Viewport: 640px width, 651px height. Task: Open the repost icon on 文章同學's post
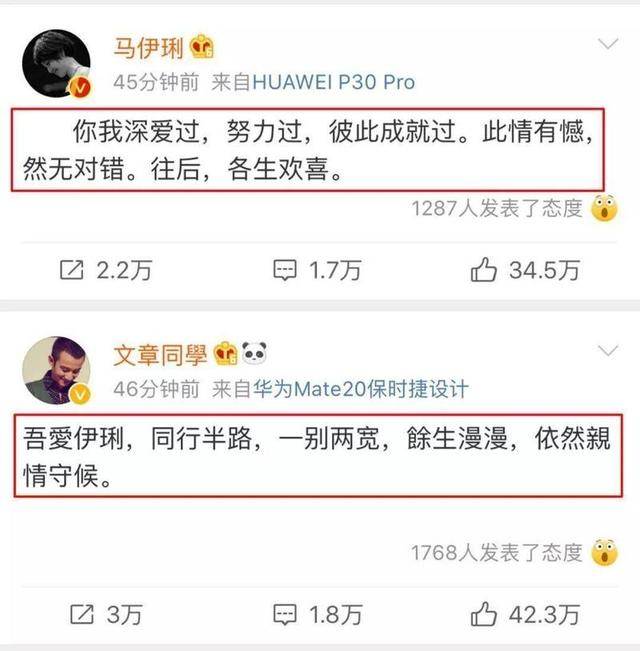click(82, 614)
